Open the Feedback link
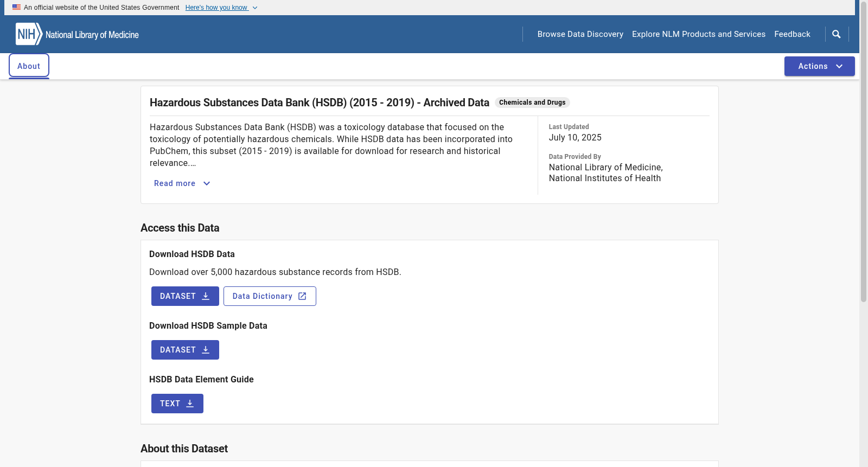 tap(792, 34)
